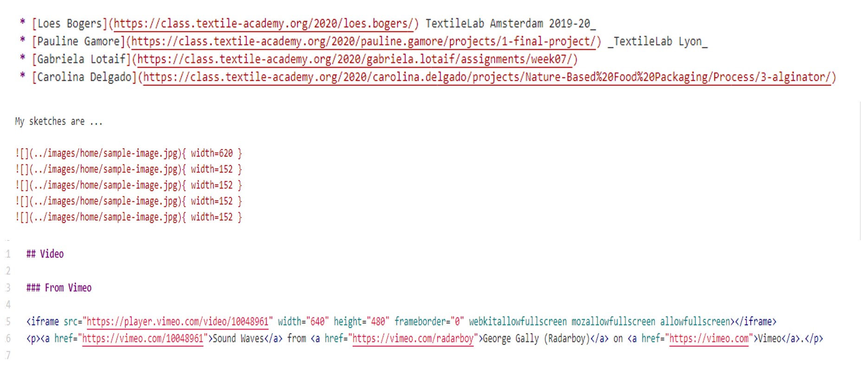Follow the vimeo.com/radarboy href URL
The width and height of the screenshot is (868, 365).
(413, 339)
